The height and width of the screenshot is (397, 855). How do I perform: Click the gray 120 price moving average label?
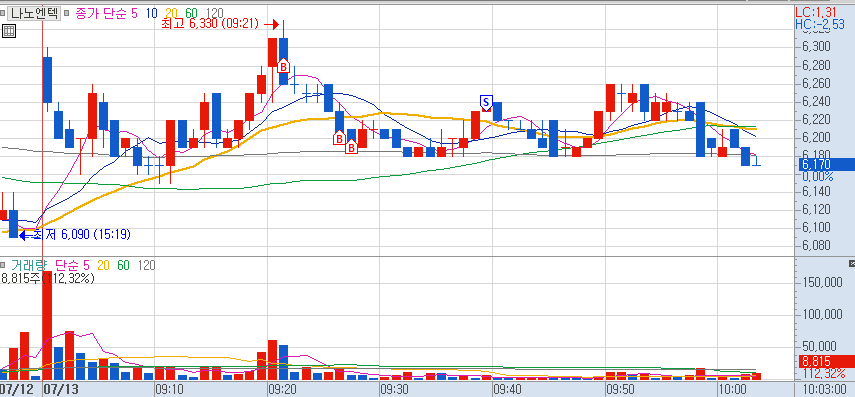coord(215,14)
